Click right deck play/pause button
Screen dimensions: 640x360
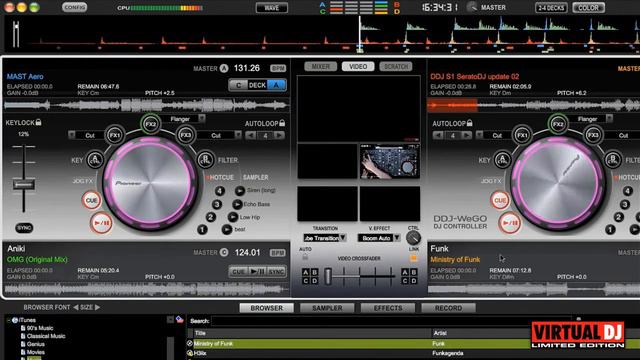[509, 223]
